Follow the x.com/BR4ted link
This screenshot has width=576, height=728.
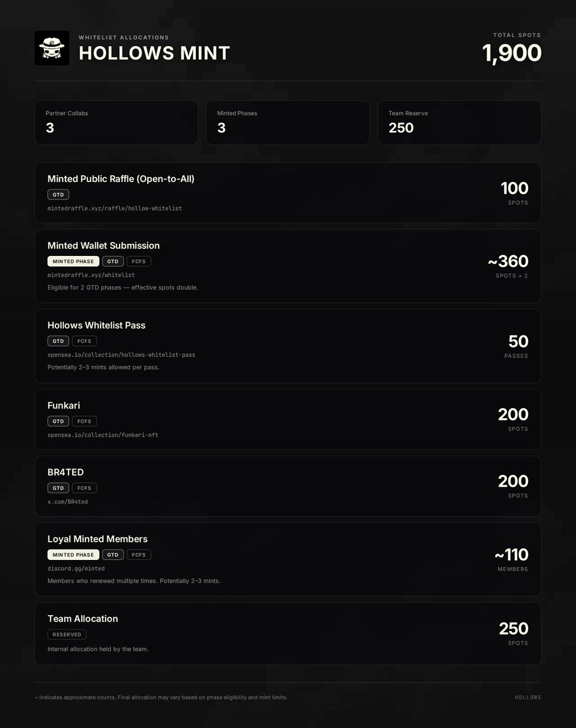pyautogui.click(x=68, y=502)
